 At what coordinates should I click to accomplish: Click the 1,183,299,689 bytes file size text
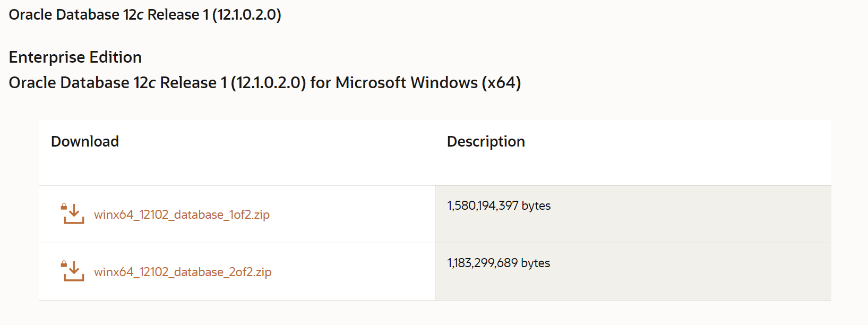coord(499,263)
